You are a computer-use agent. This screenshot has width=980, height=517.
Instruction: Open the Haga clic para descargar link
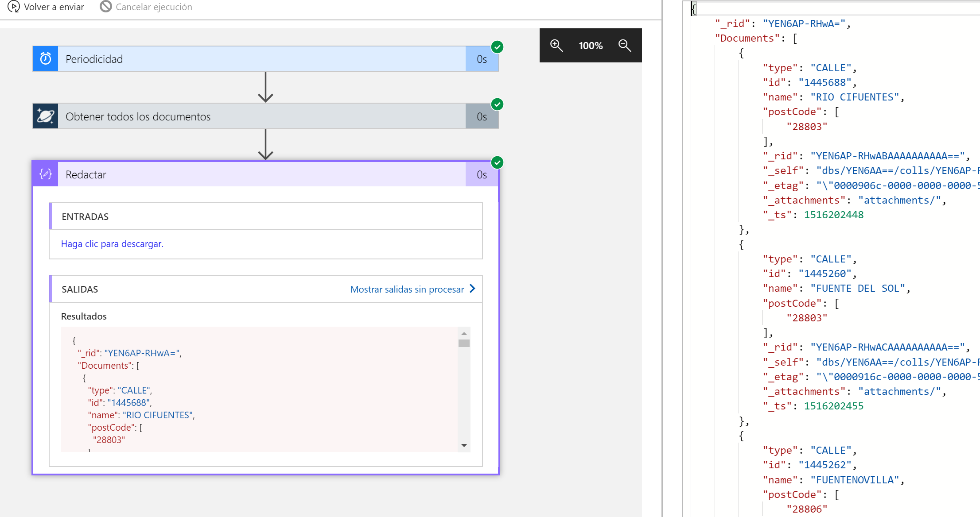112,243
